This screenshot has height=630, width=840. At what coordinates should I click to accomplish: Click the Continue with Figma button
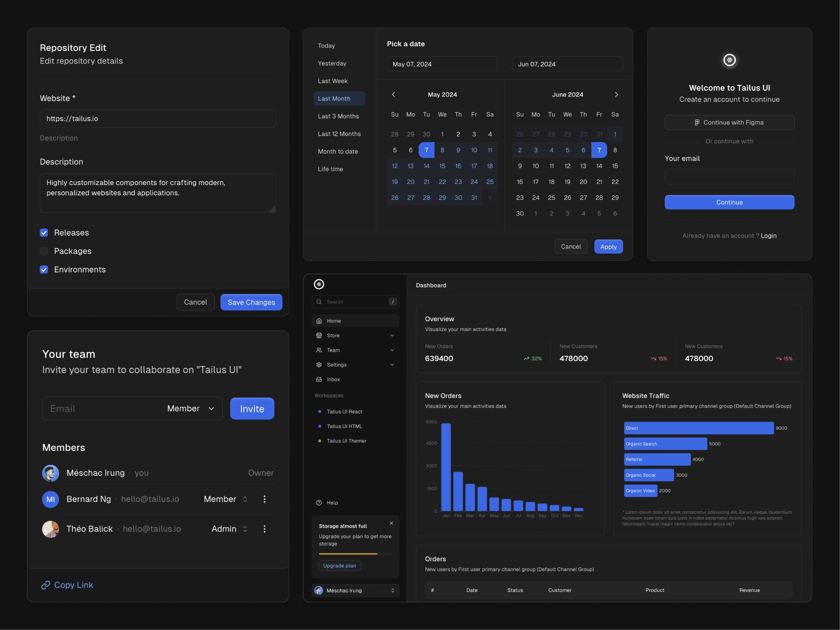(x=729, y=123)
